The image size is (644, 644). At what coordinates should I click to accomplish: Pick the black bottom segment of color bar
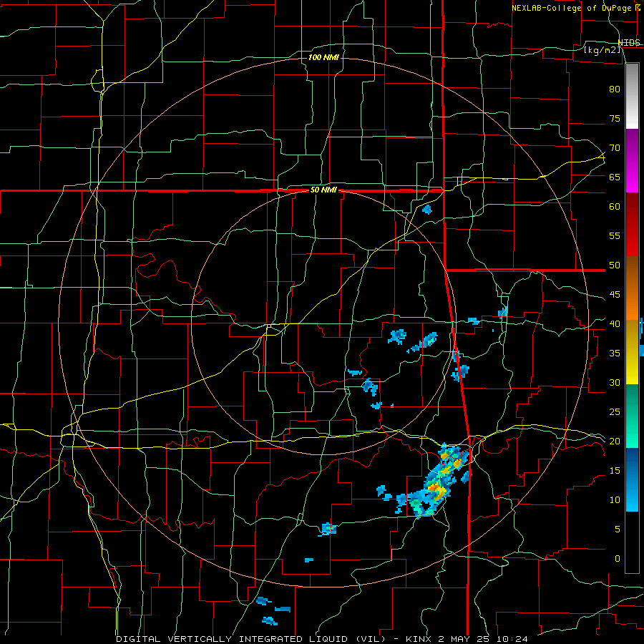click(x=632, y=542)
